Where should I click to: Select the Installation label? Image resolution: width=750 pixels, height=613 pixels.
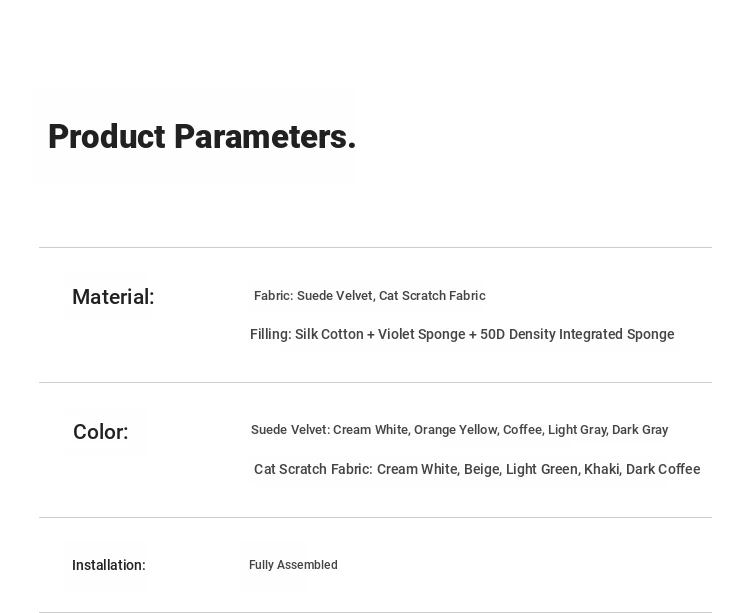click(109, 565)
